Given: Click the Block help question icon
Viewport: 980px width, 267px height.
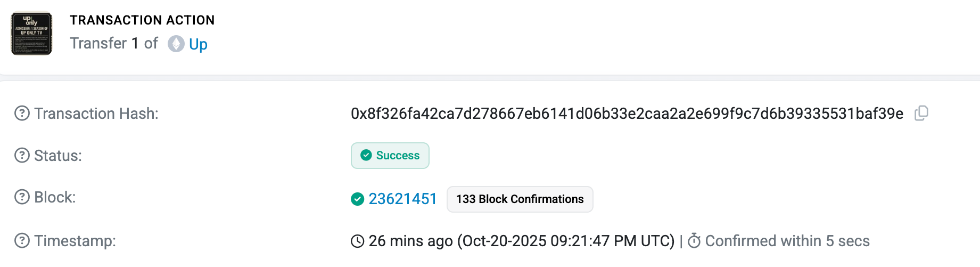Looking at the screenshot, I should point(22,197).
